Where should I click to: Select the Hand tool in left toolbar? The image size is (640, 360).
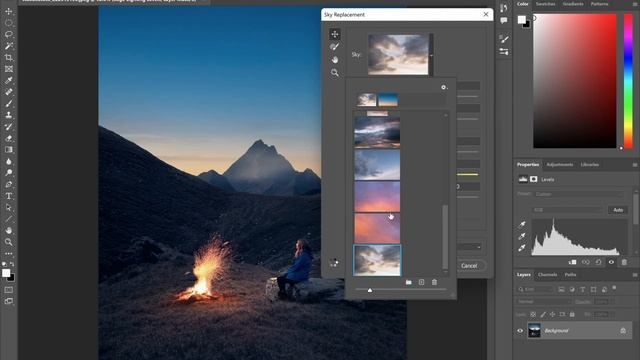point(9,230)
